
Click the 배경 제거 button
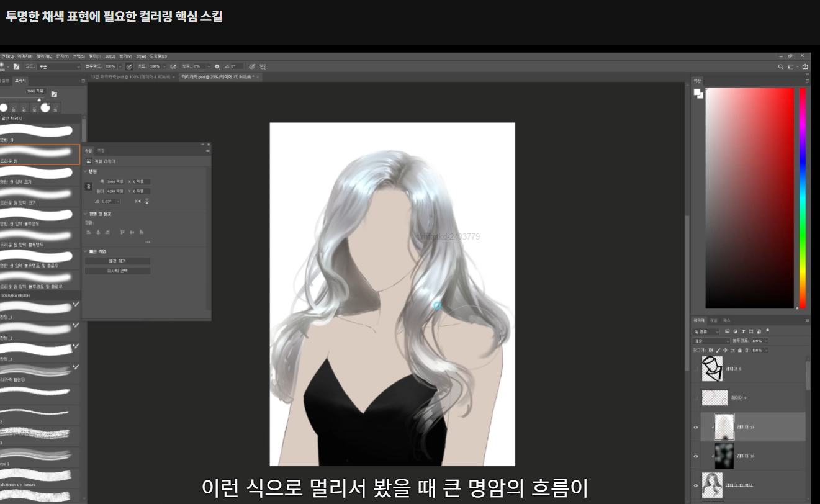pos(117,261)
